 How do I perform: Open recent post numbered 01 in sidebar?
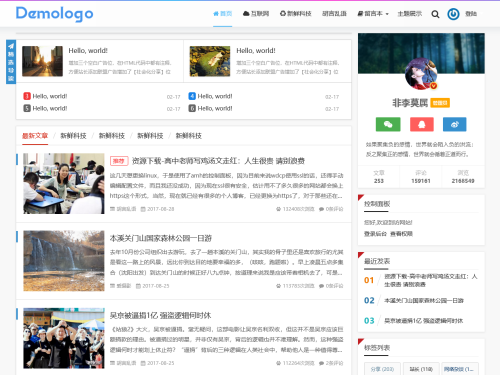(431, 280)
